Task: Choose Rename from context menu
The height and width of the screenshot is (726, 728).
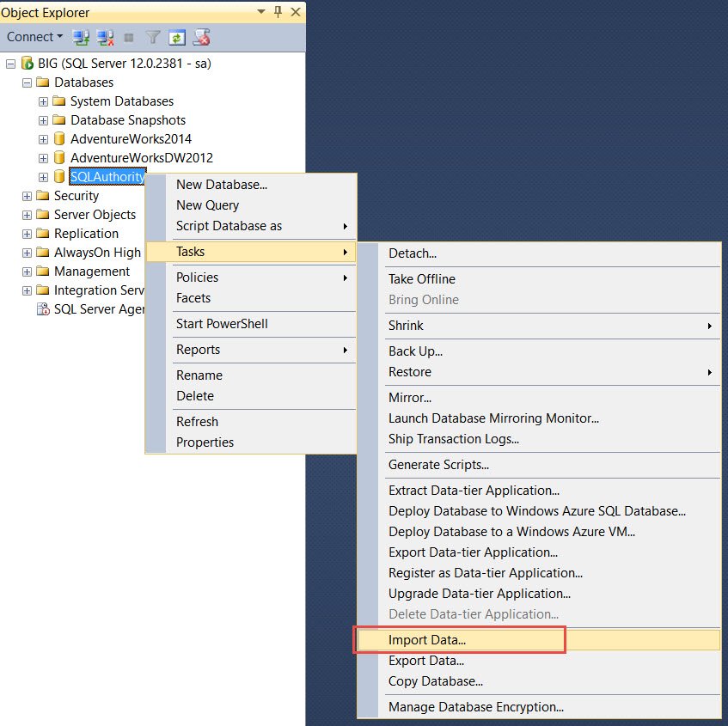Action: coord(251,375)
